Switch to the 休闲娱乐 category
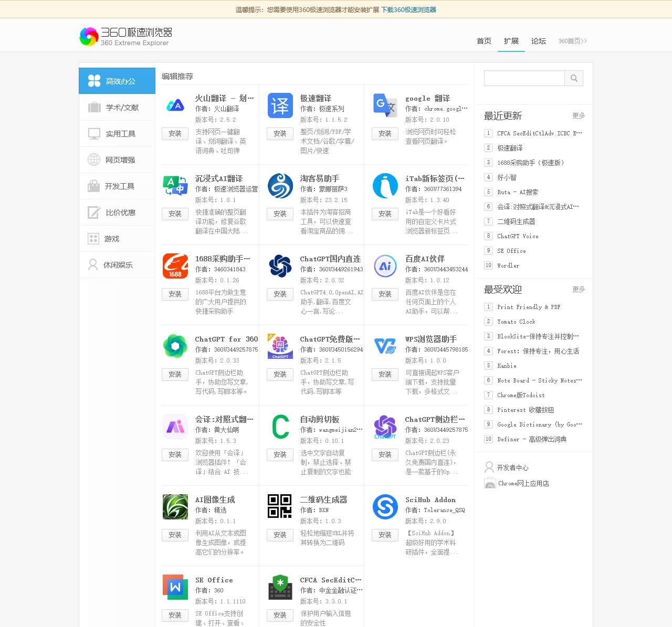 117,265
